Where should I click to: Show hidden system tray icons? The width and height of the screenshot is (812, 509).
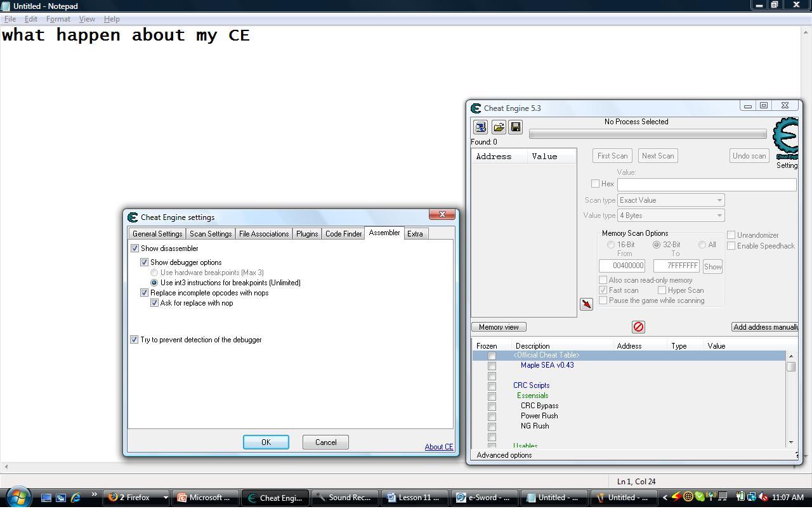(665, 498)
